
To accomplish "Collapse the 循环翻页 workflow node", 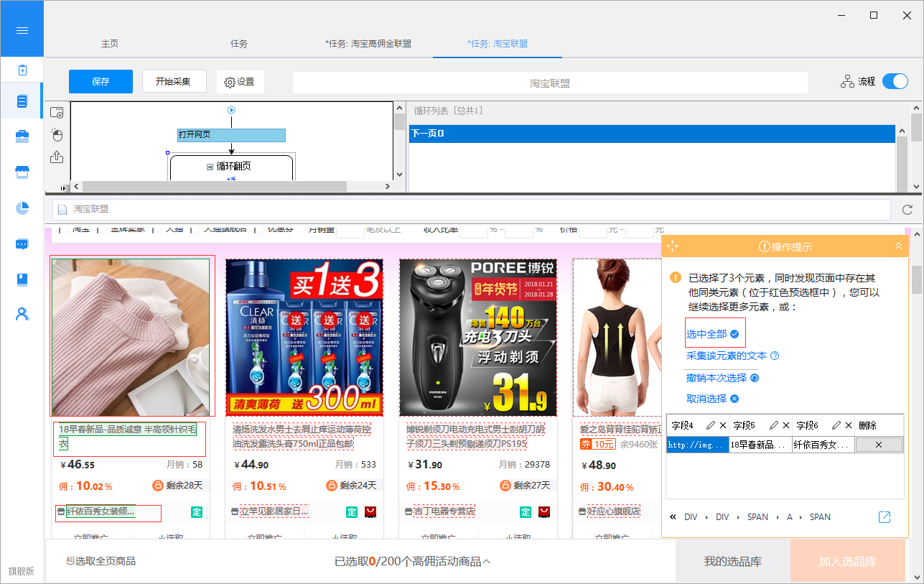I will coord(210,167).
